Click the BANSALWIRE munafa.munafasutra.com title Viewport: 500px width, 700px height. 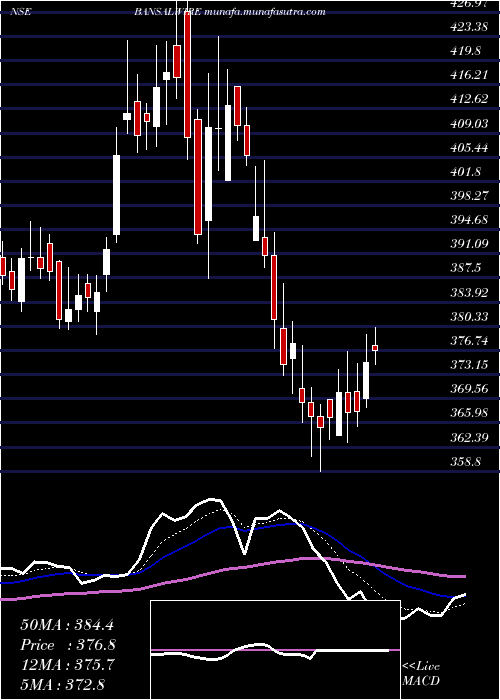coord(229,12)
